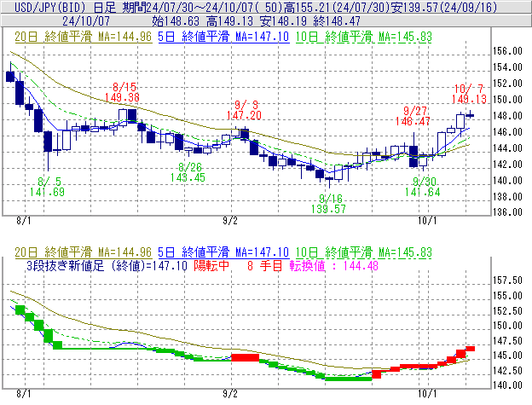This screenshot has width=532, height=405.
Task: Click the 10/1 date label under top chart
Action: tap(427, 221)
